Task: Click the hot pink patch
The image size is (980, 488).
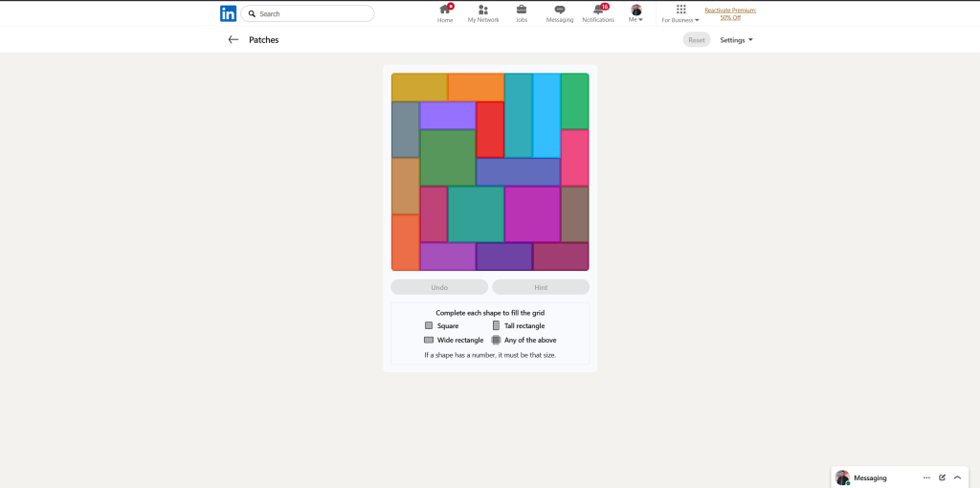Action: (575, 158)
